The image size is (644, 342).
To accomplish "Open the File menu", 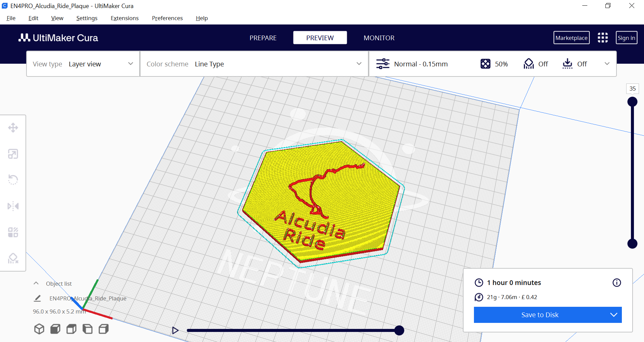I will point(11,18).
